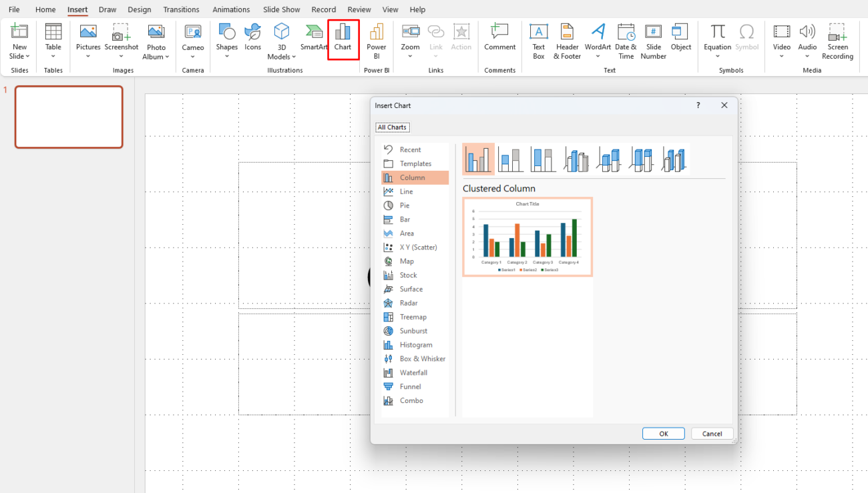Open the File menu

pos(14,9)
